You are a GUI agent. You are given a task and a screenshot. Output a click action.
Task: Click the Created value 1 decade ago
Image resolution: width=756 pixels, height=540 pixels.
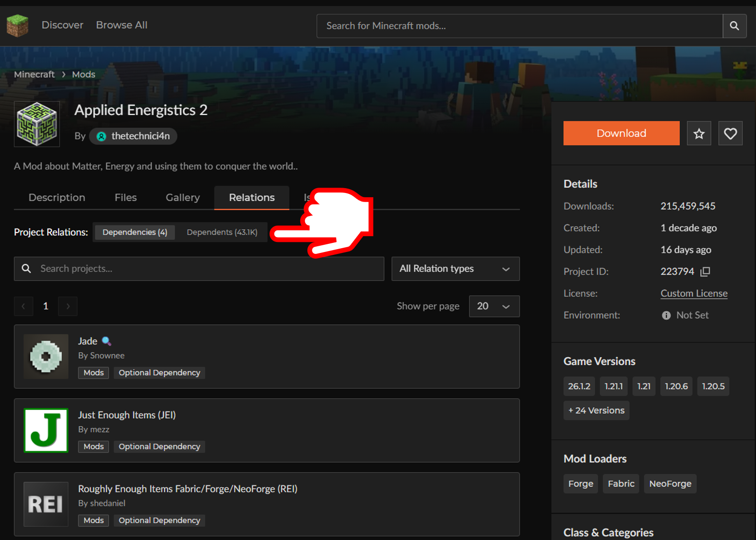point(688,228)
